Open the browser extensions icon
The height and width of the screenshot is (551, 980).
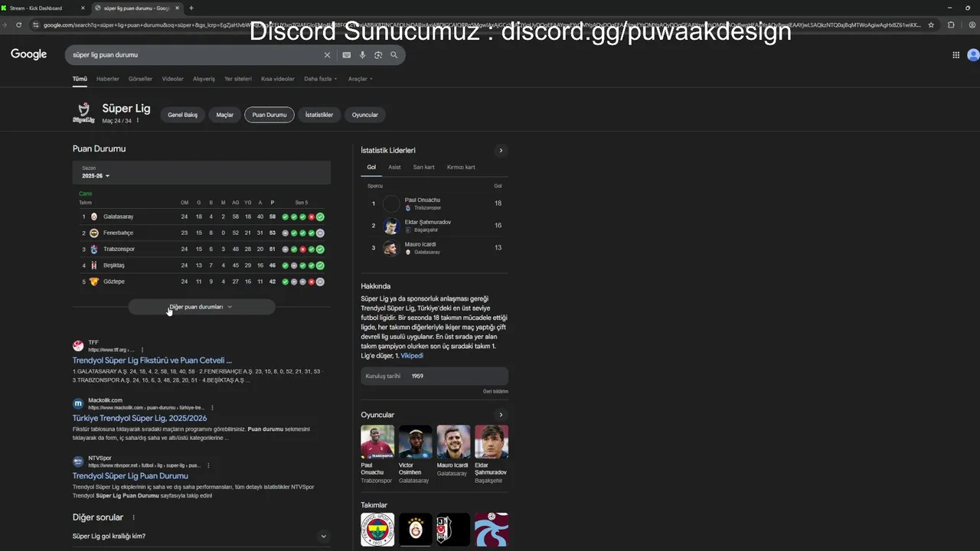click(x=951, y=24)
